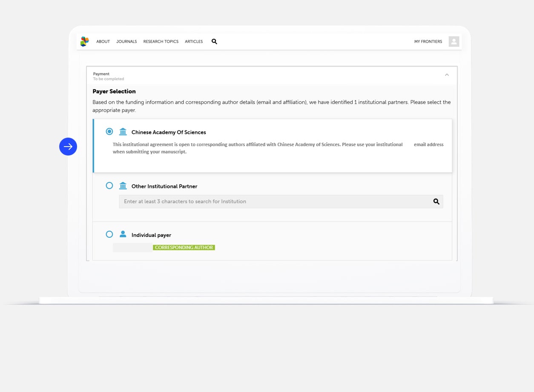The width and height of the screenshot is (534, 392).
Task: Click the Payment section title
Action: point(101,74)
